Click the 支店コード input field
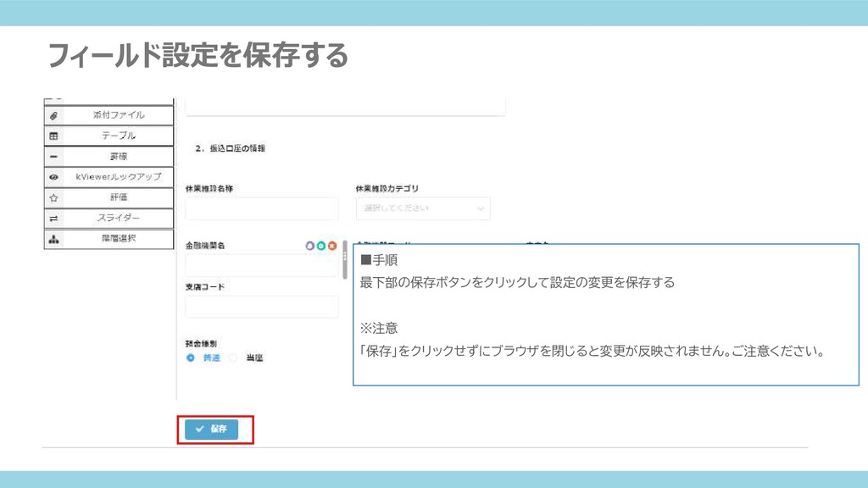Screen dimensions: 868x488 [261, 307]
